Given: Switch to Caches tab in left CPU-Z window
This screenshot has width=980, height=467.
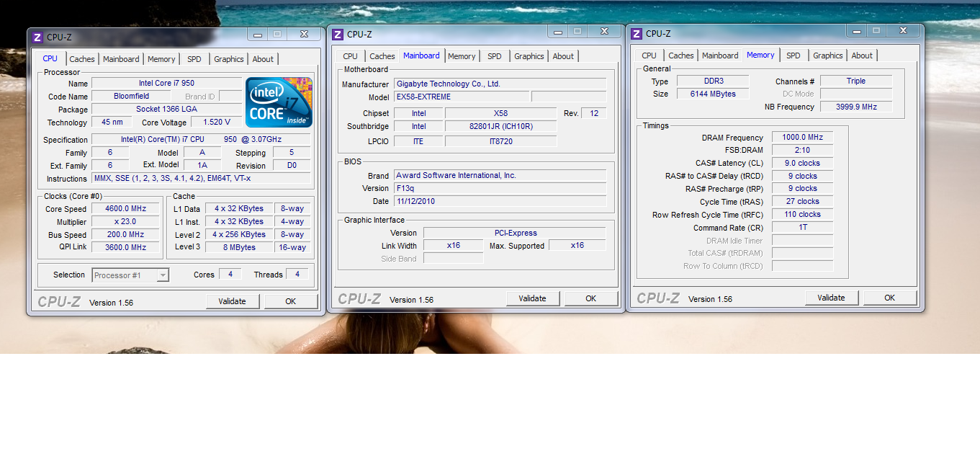Looking at the screenshot, I should (x=82, y=59).
